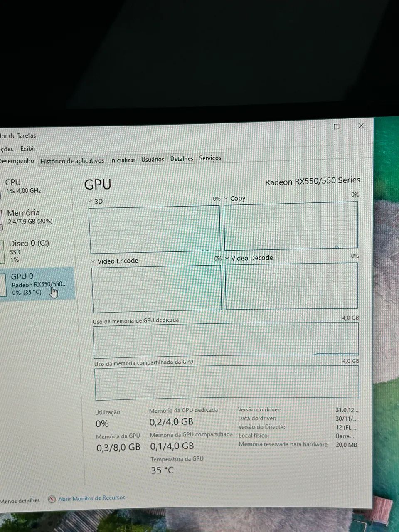399x532 pixels.
Task: Click the 20,0 MB reserved memory value
Action: 347,445
